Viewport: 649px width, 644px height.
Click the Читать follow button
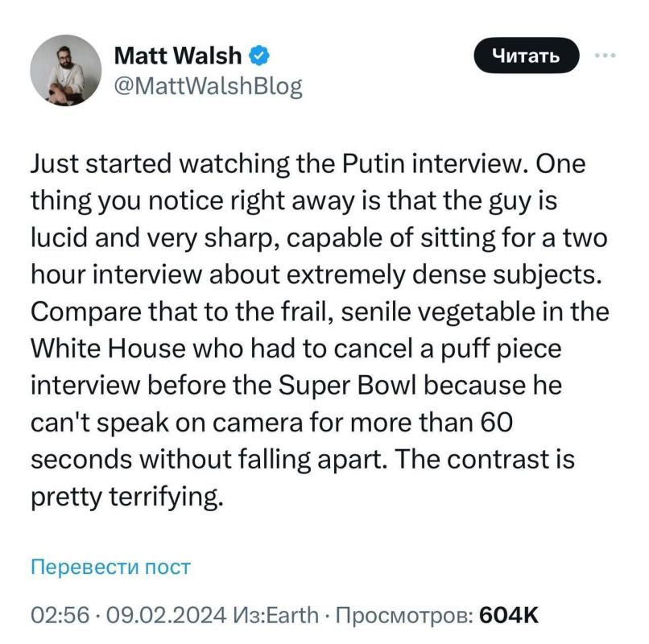tap(527, 56)
